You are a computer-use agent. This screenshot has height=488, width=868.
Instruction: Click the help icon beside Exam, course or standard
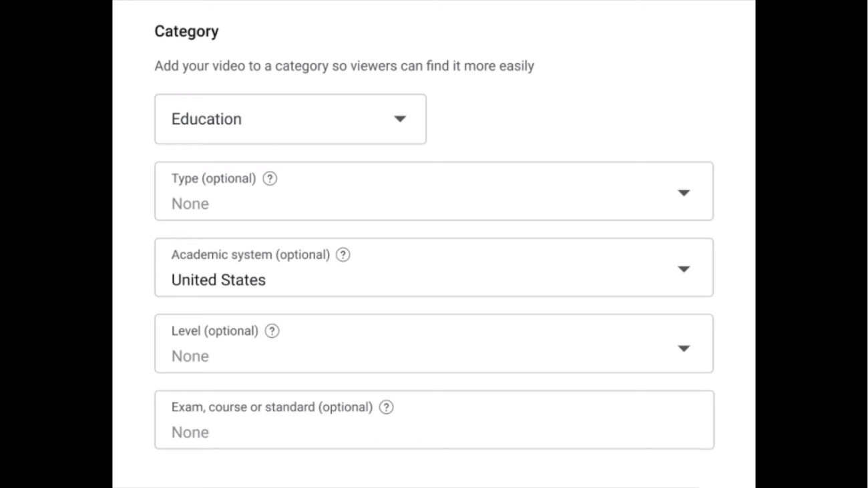pyautogui.click(x=386, y=407)
